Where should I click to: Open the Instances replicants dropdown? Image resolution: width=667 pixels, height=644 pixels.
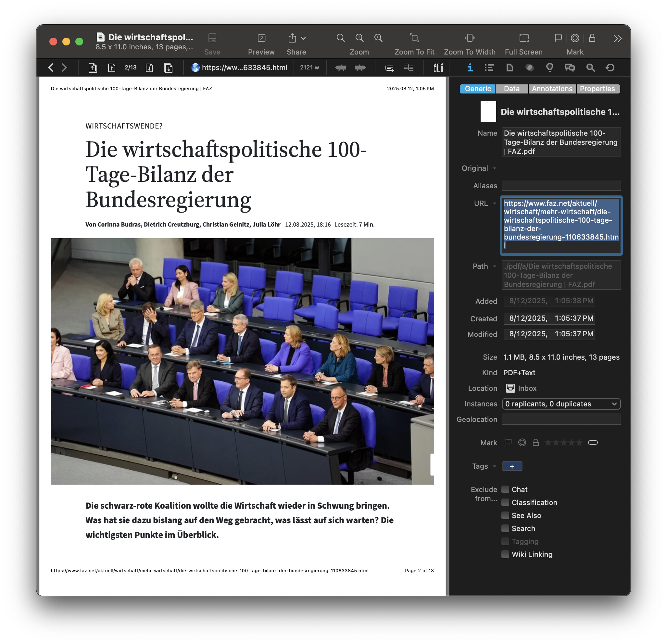point(561,404)
